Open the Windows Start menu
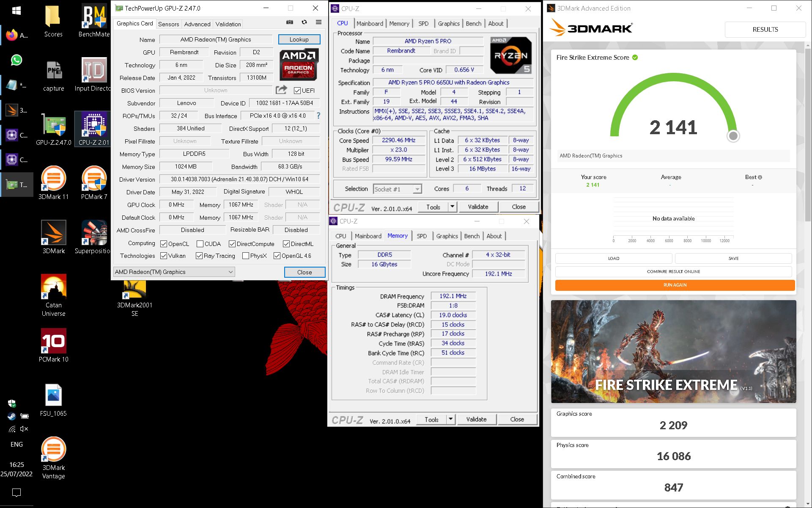The image size is (812, 508). (x=16, y=11)
